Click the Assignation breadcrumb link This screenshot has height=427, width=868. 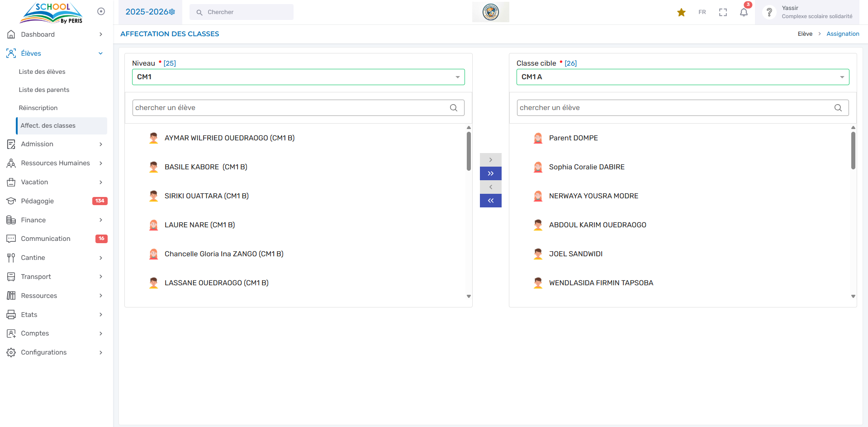coord(842,34)
